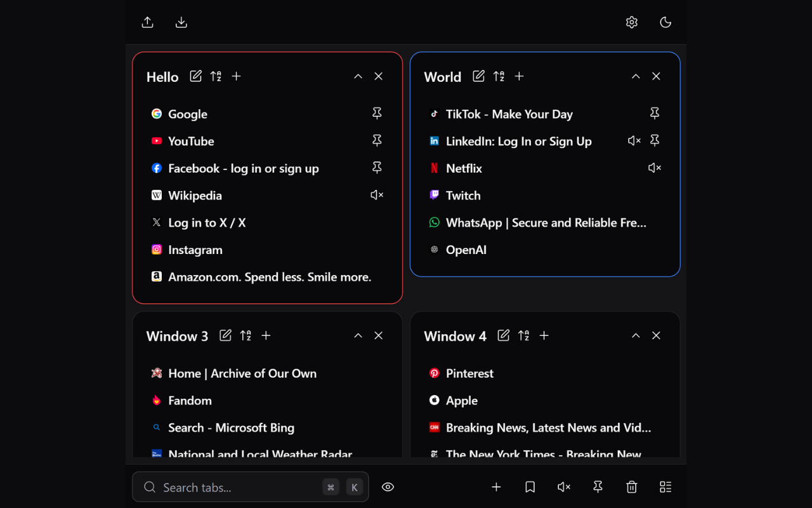This screenshot has width=812, height=508.
Task: Click the bottom toolbar plus icon
Action: pyautogui.click(x=497, y=487)
